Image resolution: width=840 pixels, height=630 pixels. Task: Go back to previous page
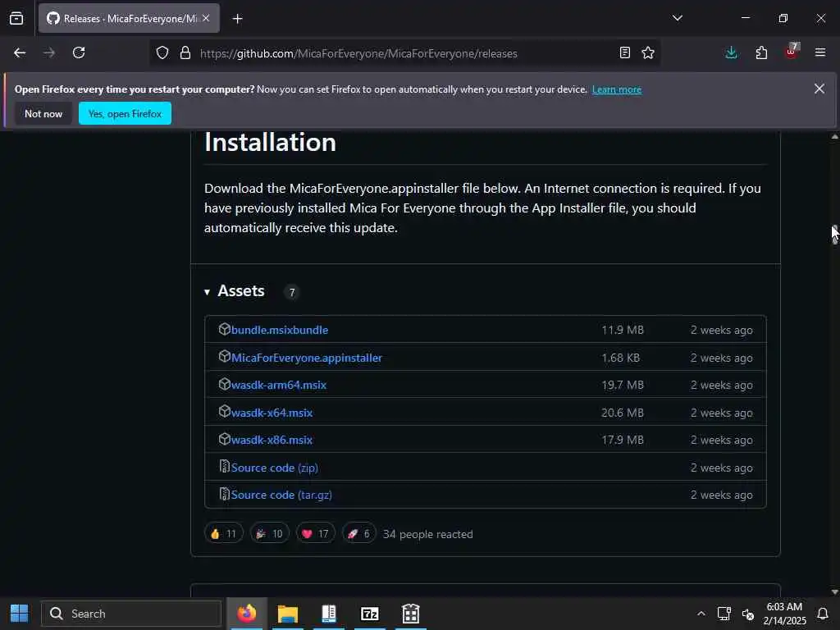(20, 52)
